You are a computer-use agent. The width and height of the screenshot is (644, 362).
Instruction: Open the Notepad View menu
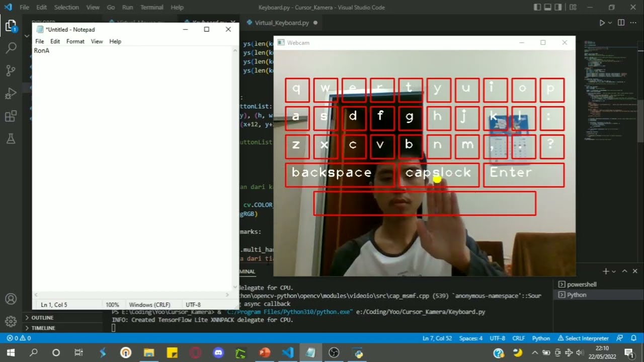tap(97, 41)
